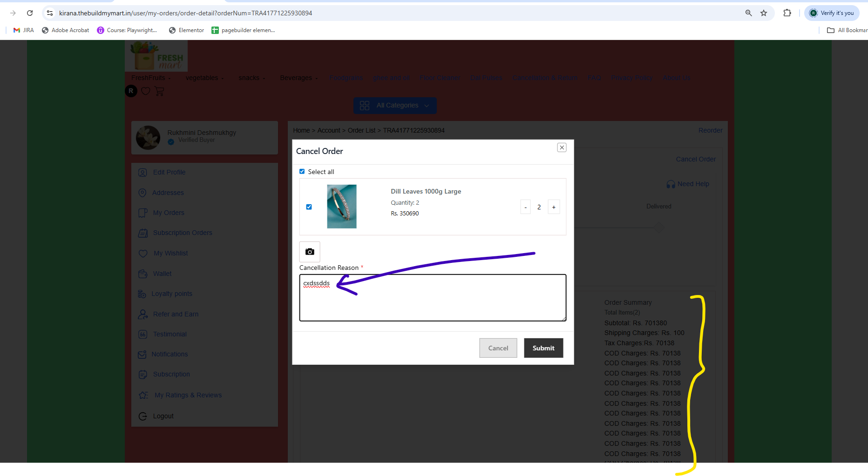Open the Course: Playwright bookmark
The width and height of the screenshot is (868, 476).
(127, 30)
